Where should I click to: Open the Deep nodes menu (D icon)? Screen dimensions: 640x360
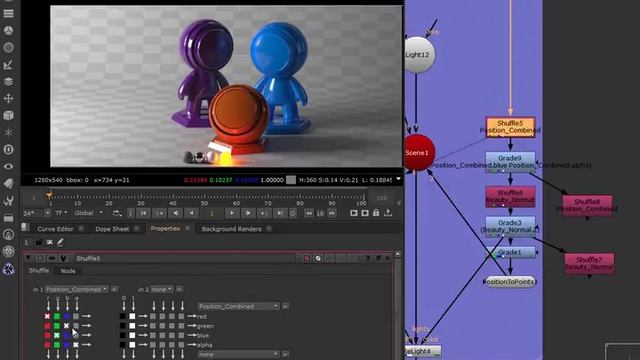click(8, 149)
